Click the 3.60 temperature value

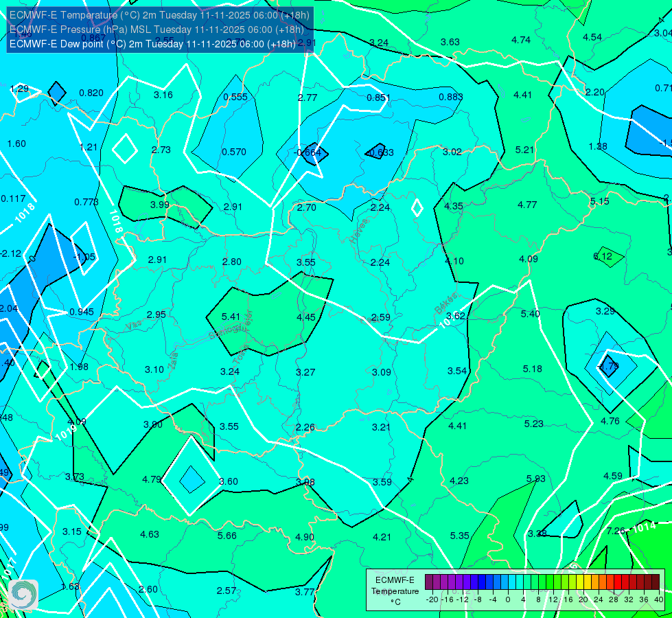pos(229,481)
